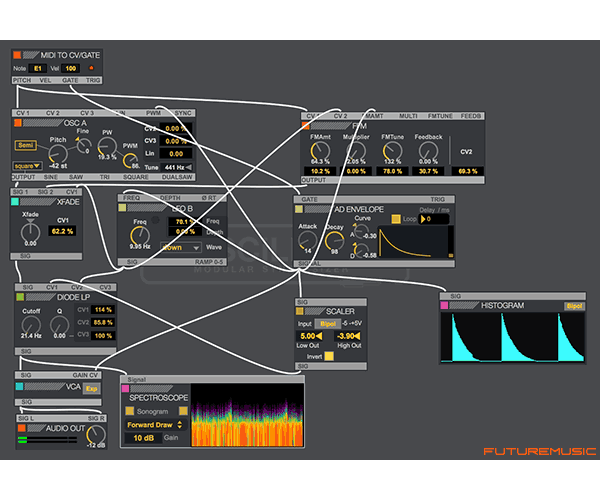Click Spectroscope Gain value 10 dB
The height and width of the screenshot is (500, 600).
click(143, 438)
